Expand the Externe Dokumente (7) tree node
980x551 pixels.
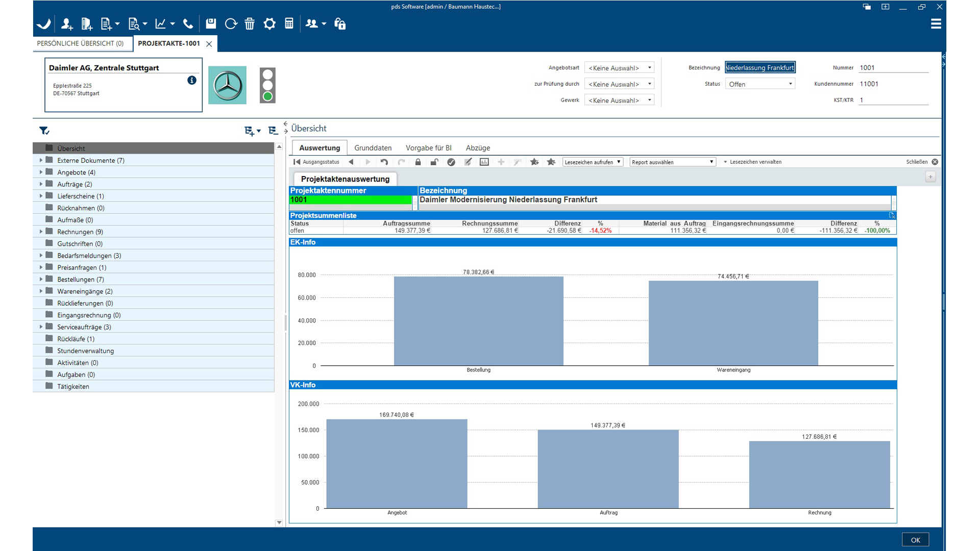pyautogui.click(x=41, y=160)
